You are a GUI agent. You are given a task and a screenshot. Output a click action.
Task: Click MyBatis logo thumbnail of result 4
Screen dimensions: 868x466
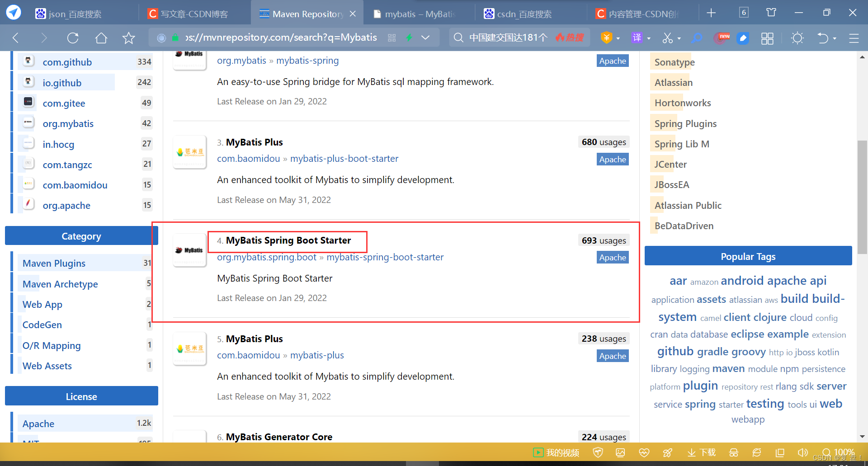coord(190,250)
